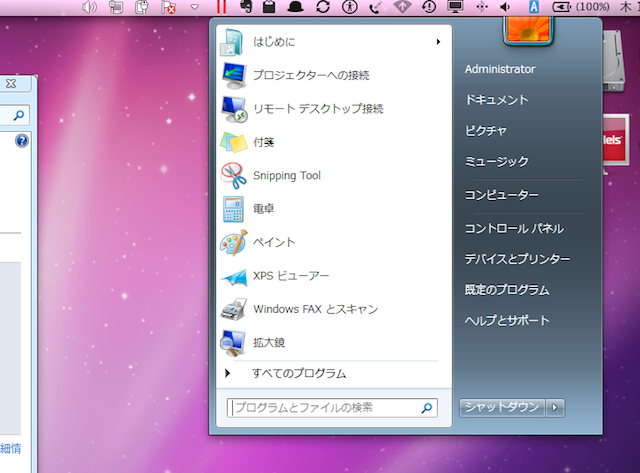Screen dimensions: 640x473
Task: Open the red Parallels icon on the desktop
Action: point(616,141)
